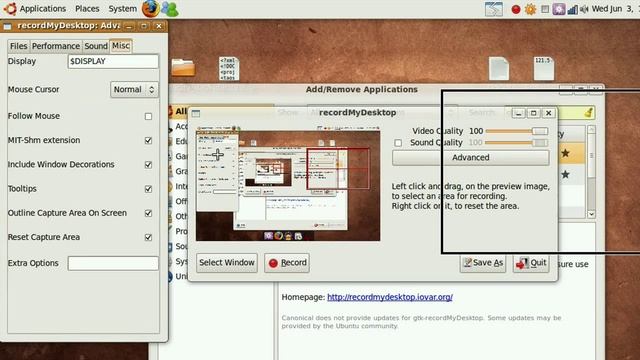Open the orange folder on the desktop
Screen dimensions: 640x360
click(x=183, y=68)
